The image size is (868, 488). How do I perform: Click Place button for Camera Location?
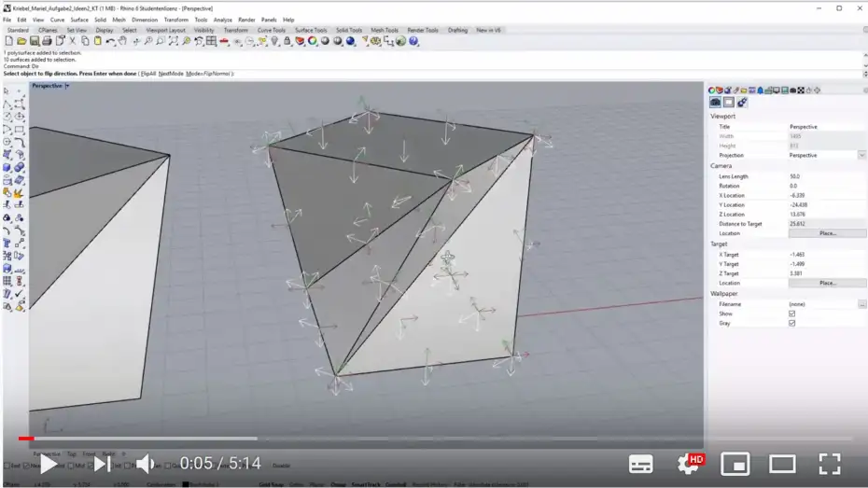[x=827, y=233]
